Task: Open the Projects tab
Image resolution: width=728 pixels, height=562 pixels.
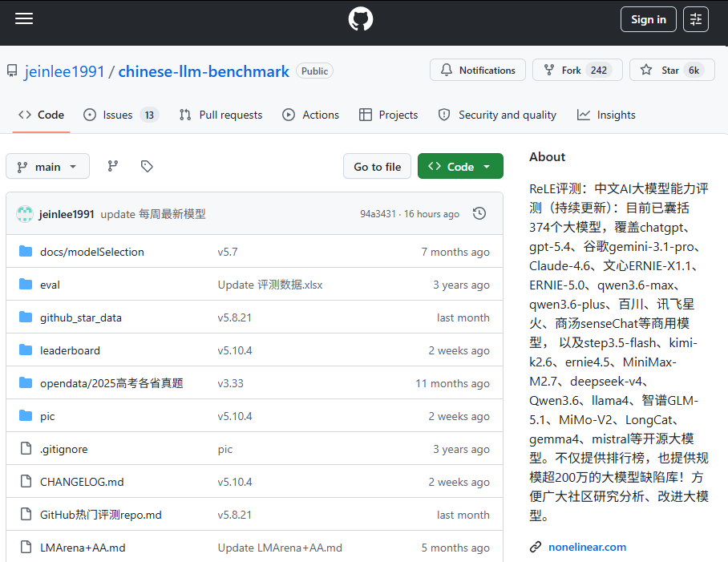Action: 389,115
